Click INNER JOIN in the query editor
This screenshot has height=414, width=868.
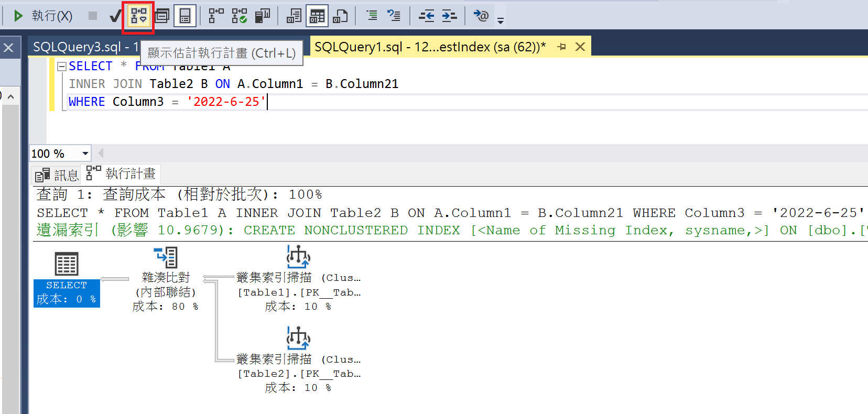pyautogui.click(x=105, y=84)
